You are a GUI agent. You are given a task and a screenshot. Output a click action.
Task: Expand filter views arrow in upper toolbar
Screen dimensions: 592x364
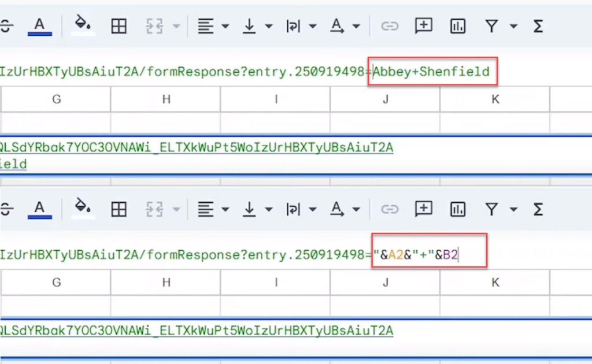513,26
